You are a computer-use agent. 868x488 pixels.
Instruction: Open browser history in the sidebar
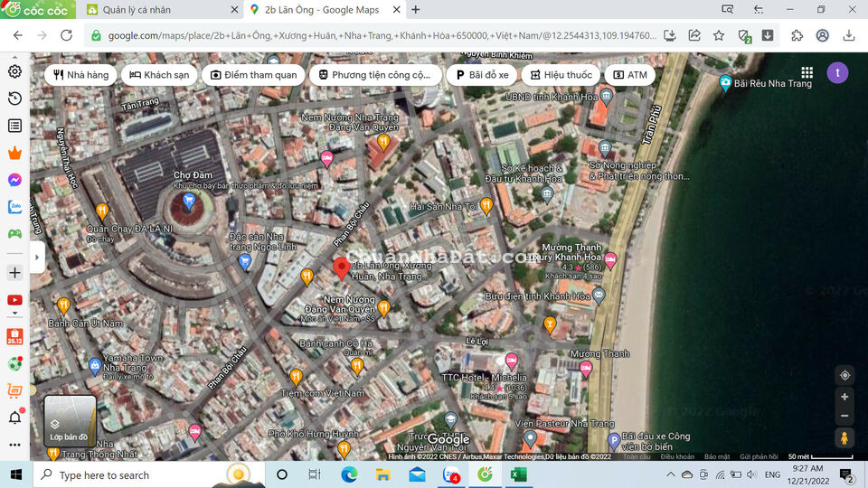[14, 99]
